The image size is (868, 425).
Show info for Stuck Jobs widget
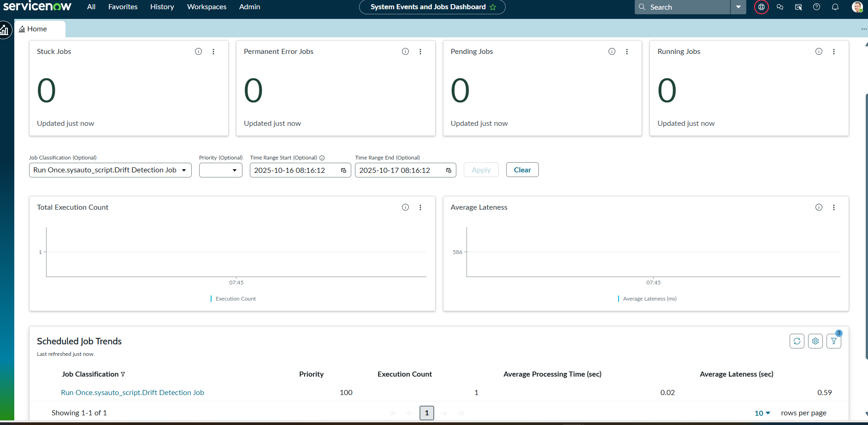198,52
